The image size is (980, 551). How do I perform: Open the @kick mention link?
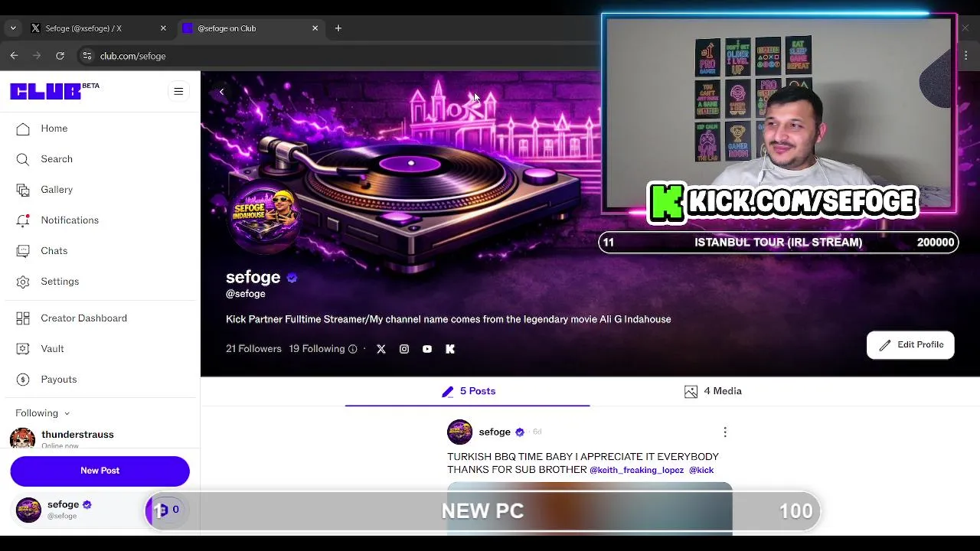701,471
